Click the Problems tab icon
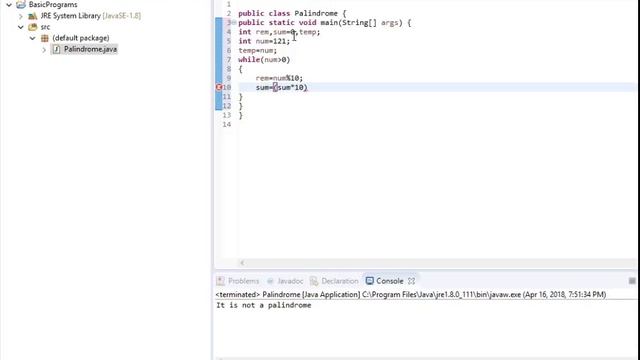 point(220,281)
